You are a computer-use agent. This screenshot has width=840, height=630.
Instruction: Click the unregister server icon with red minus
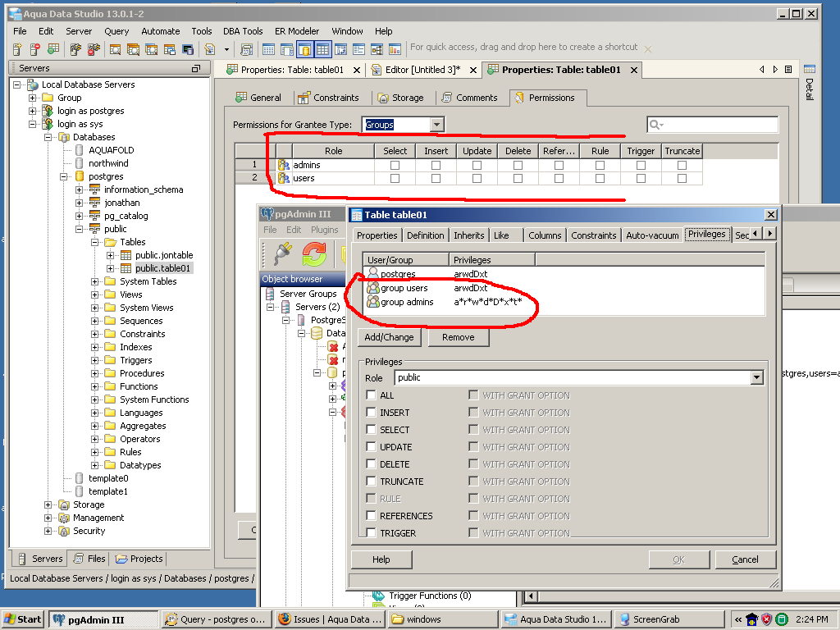click(x=34, y=49)
